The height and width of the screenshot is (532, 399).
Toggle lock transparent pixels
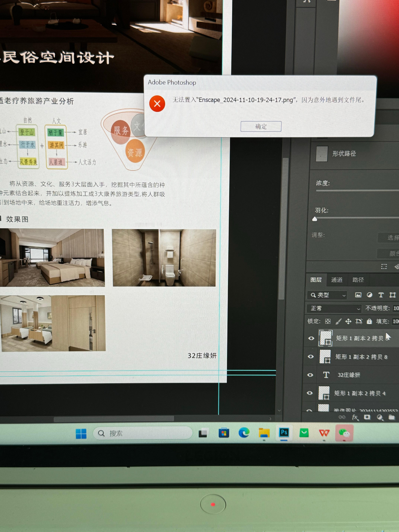click(328, 321)
